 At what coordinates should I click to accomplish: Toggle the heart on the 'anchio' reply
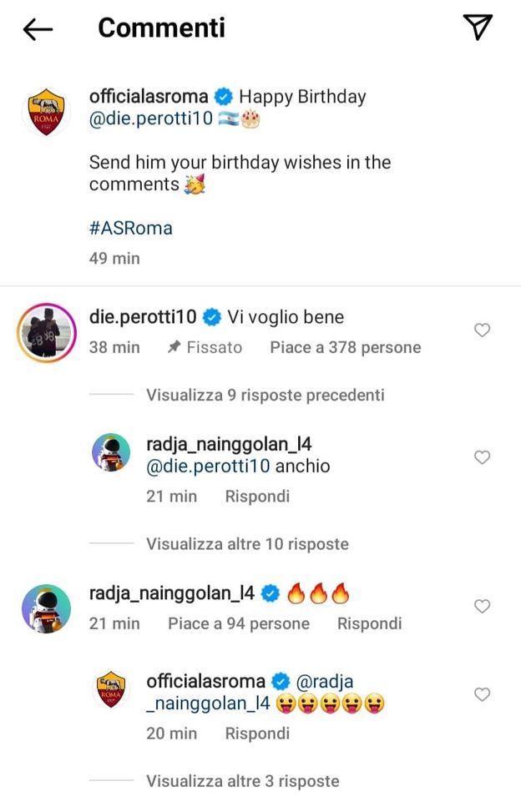482,457
